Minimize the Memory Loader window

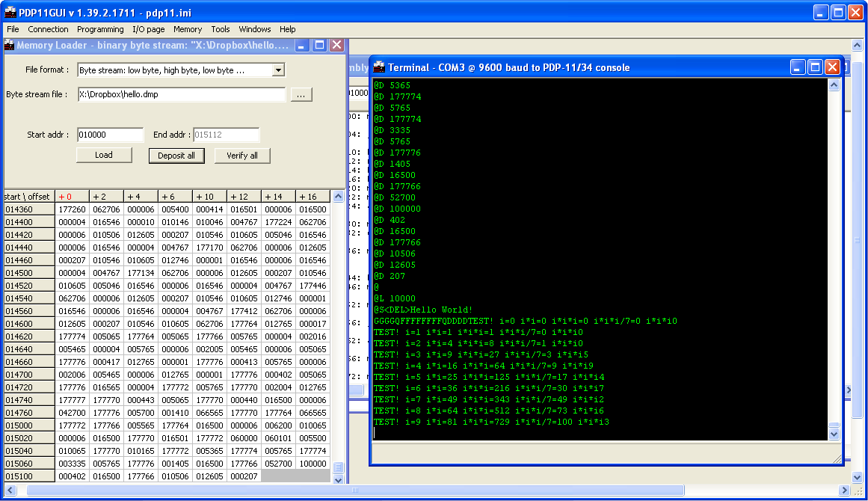[302, 46]
